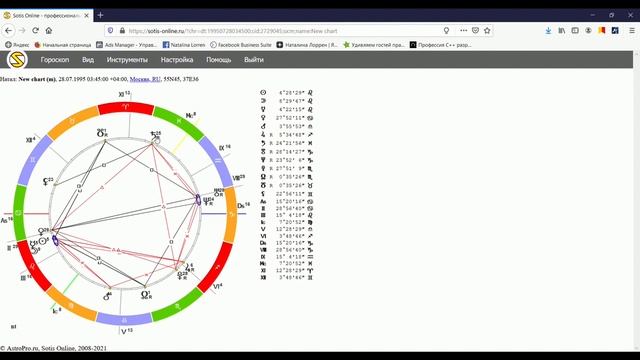
Task: Click the green Pisces segment of zodiac ring
Action: [179, 121]
